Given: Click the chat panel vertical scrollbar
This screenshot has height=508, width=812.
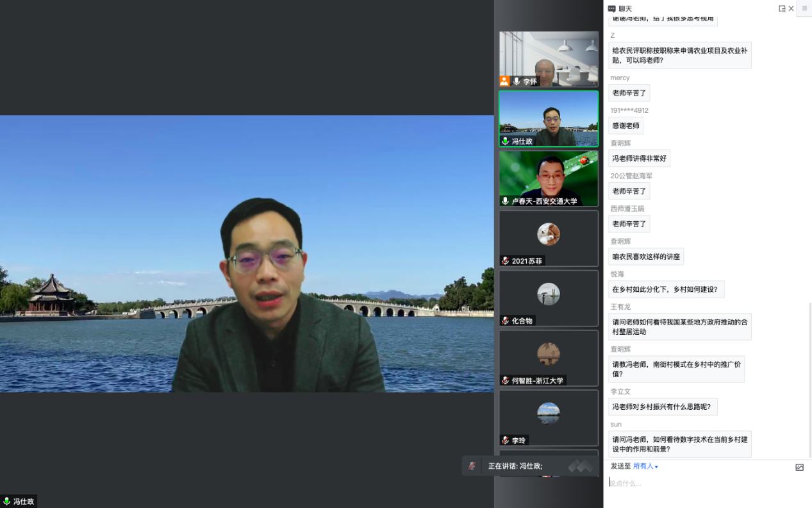Looking at the screenshot, I should 809,378.
